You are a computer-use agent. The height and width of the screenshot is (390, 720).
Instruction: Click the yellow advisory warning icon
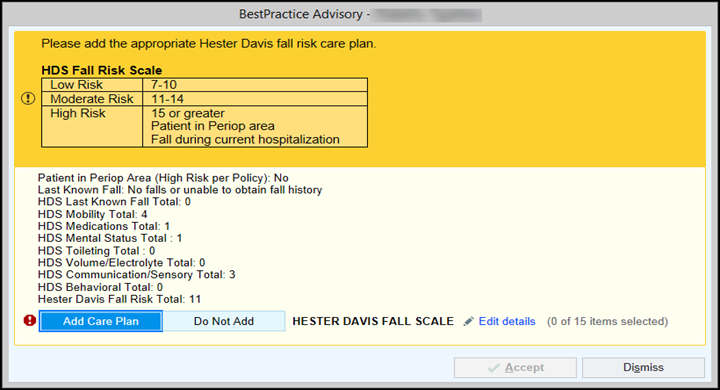(28, 98)
